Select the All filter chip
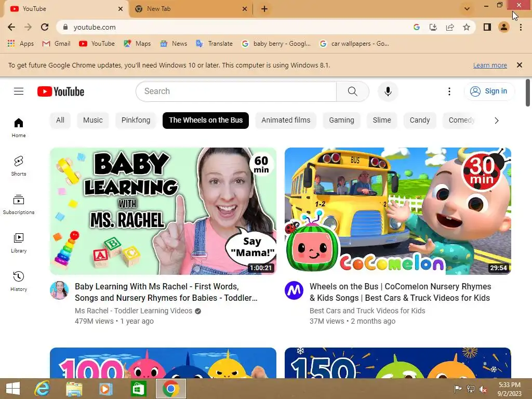This screenshot has width=532, height=399. (60, 120)
